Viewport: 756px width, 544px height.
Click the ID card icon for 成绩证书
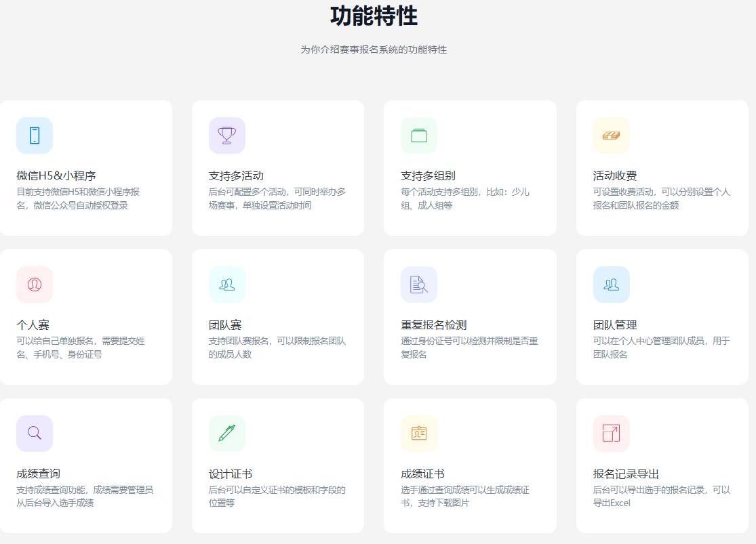pyautogui.click(x=419, y=433)
